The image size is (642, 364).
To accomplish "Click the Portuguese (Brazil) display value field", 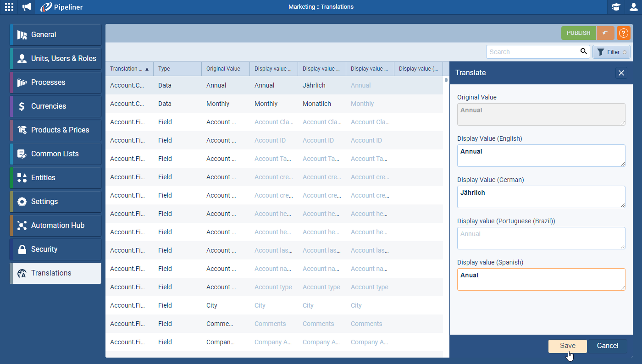I will [541, 238].
